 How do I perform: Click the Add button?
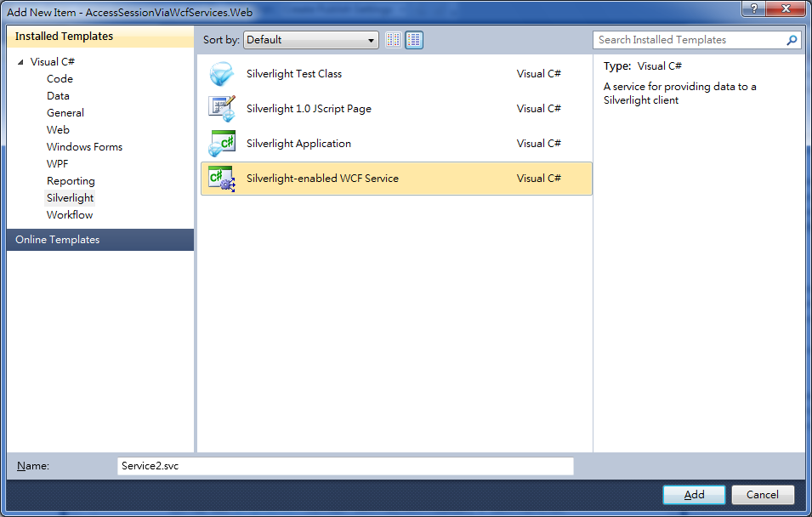coord(694,495)
